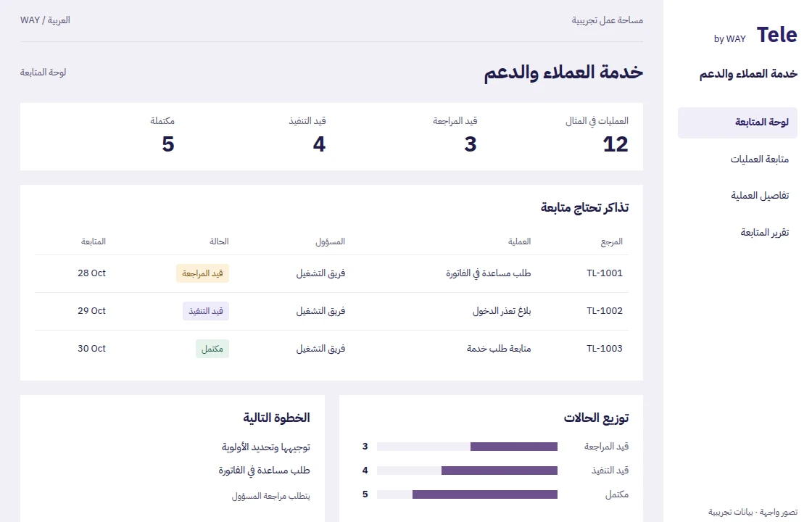Screen dimensions: 812x522
Task: Click the قيد المراجعة label in the distribution chart
Action: [x=606, y=447]
